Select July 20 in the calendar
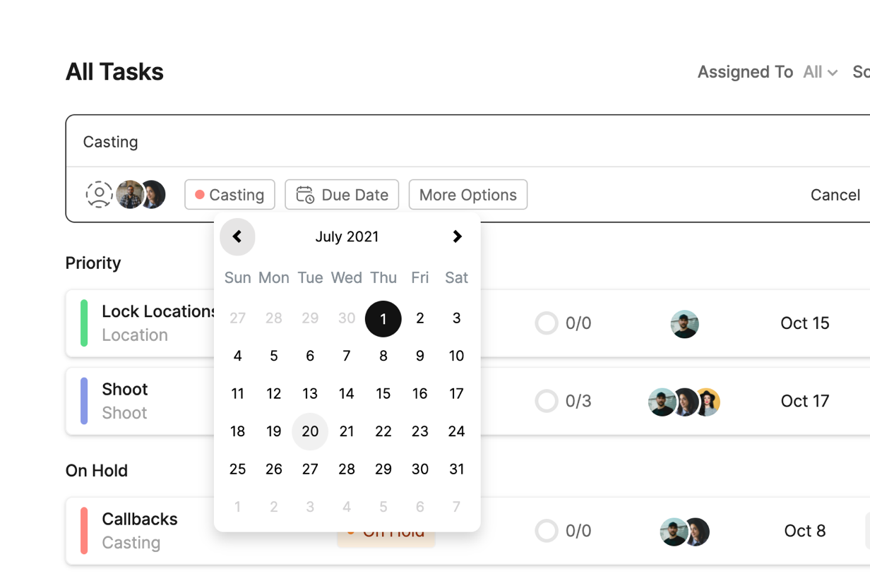The height and width of the screenshot is (588, 870). (x=310, y=431)
